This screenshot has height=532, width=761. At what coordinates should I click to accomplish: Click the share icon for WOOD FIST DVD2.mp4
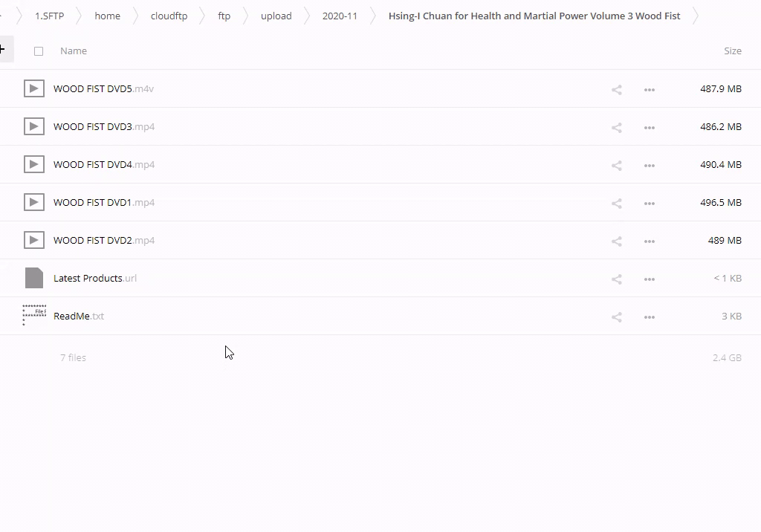click(616, 241)
